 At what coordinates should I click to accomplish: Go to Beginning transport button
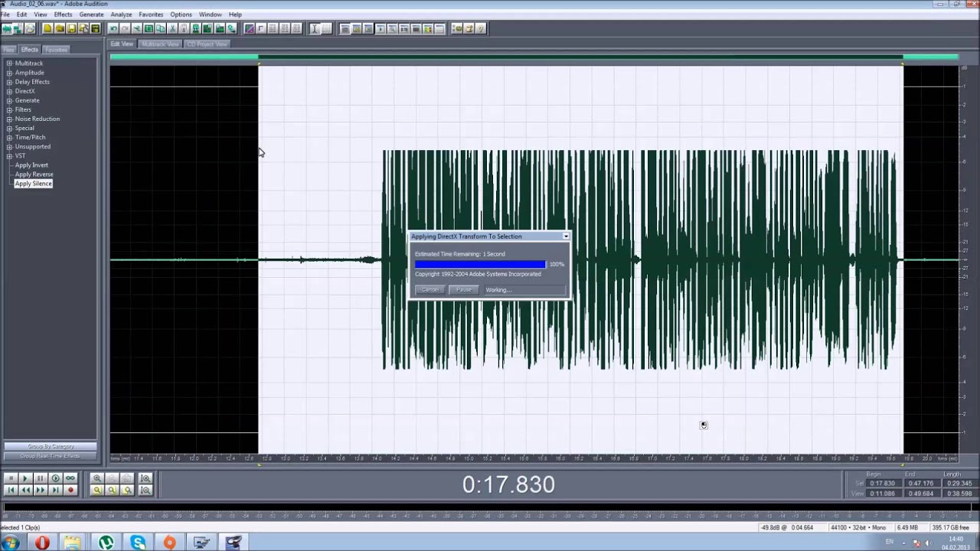(11, 490)
